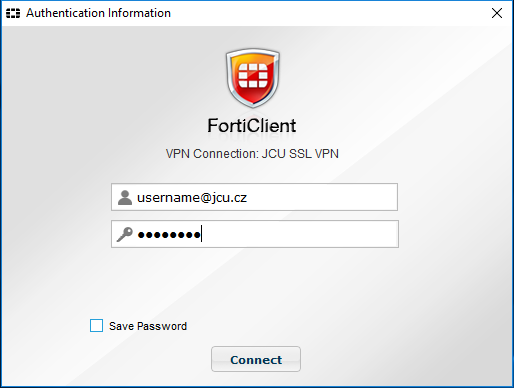Image resolution: width=514 pixels, height=388 pixels.
Task: Click the Authentication Information title text
Action: click(98, 13)
